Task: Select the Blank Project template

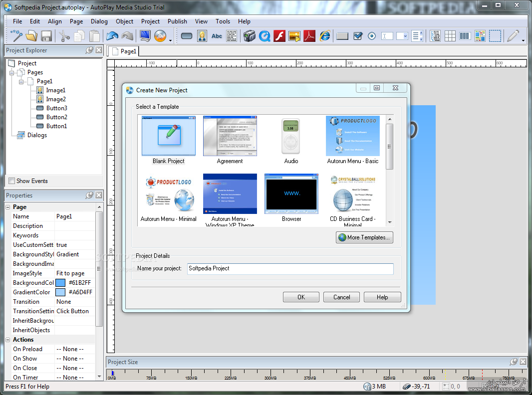Action: click(x=168, y=140)
